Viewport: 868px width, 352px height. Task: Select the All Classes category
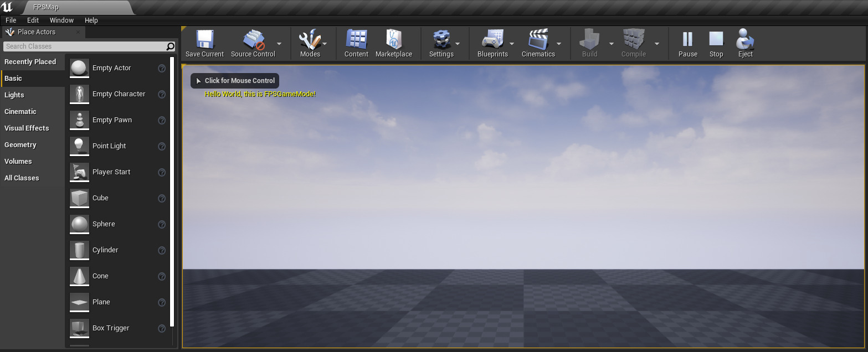click(x=33, y=178)
